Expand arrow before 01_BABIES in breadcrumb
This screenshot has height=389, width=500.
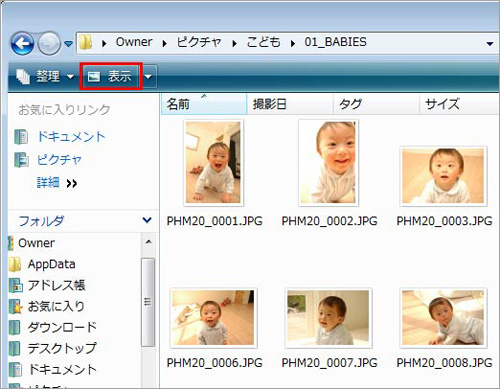pyautogui.click(x=293, y=43)
